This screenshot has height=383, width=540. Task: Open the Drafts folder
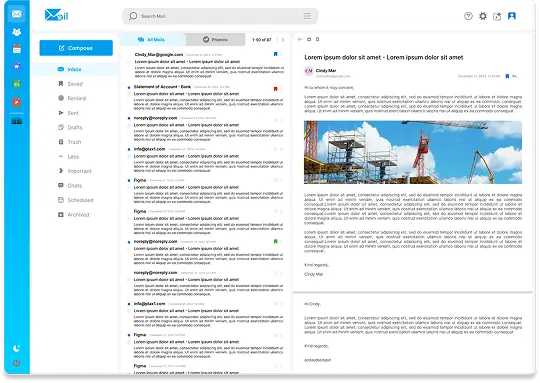click(x=70, y=127)
